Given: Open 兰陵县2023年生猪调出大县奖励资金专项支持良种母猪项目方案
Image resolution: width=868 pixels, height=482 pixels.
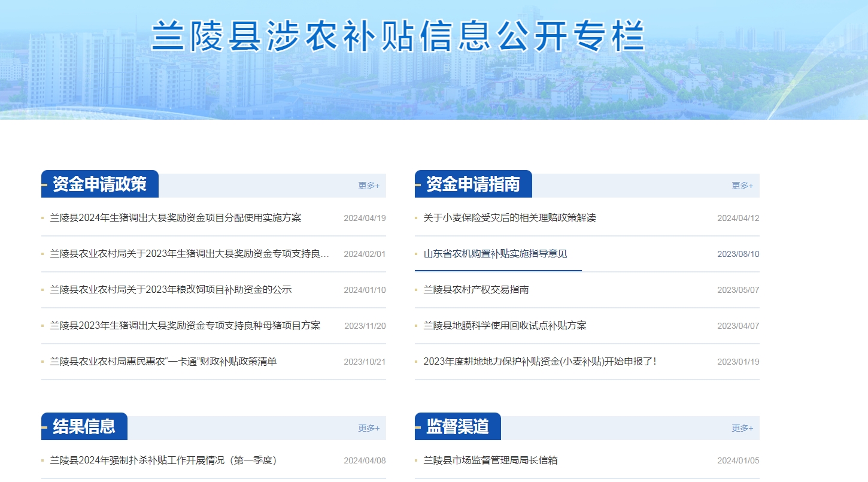Looking at the screenshot, I should 185,326.
